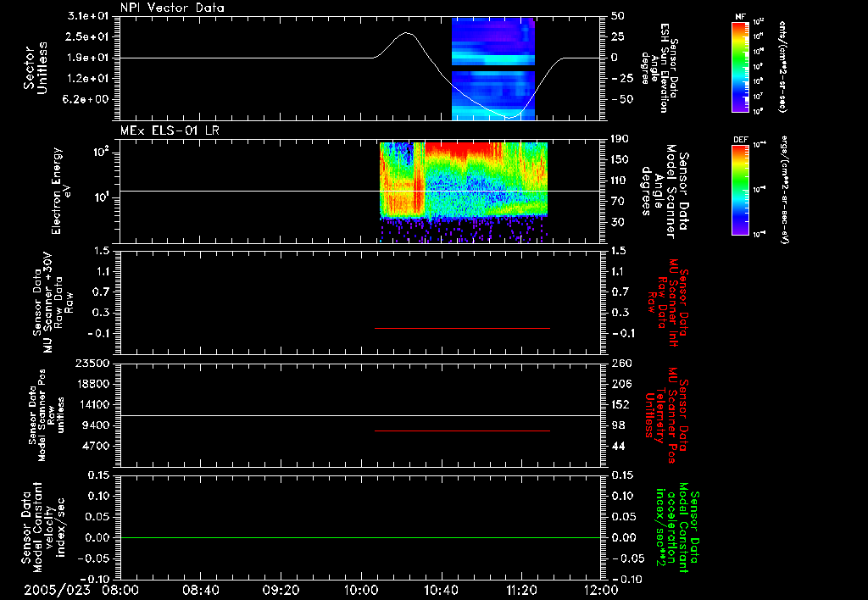Click the "3.1e+01" sector tick value
The width and height of the screenshot is (868, 600).
tap(88, 16)
